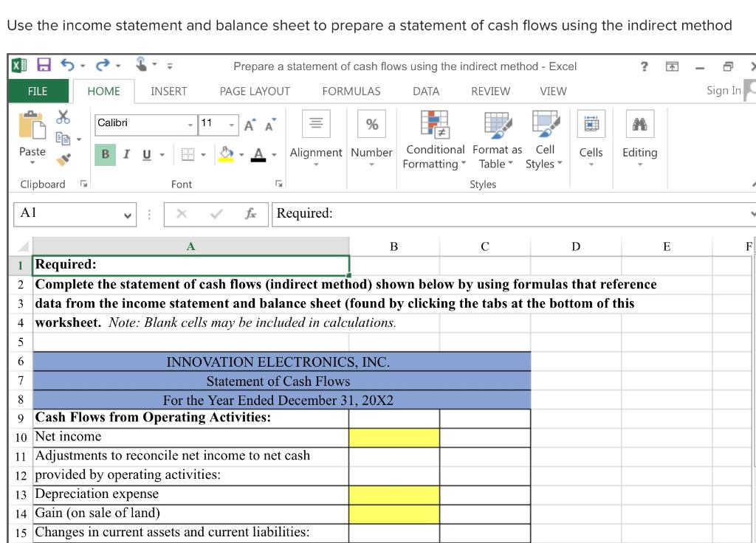The height and width of the screenshot is (543, 756).
Task: Switch to the FORMULAS tab
Action: coord(351,91)
